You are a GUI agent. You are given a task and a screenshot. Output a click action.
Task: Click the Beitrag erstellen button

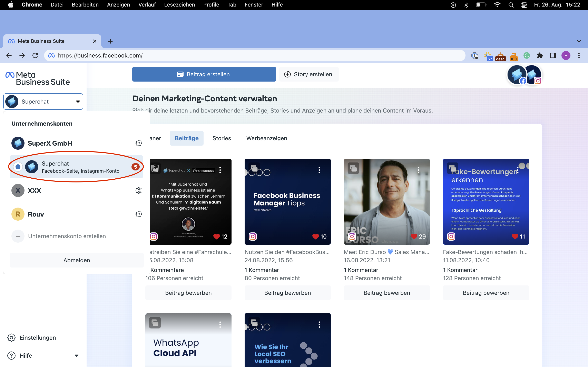[204, 74]
